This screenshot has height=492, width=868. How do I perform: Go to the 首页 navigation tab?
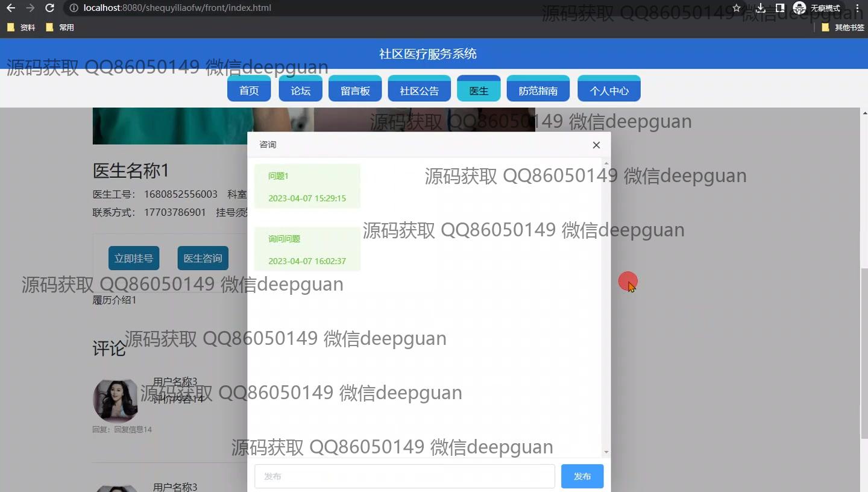[249, 90]
